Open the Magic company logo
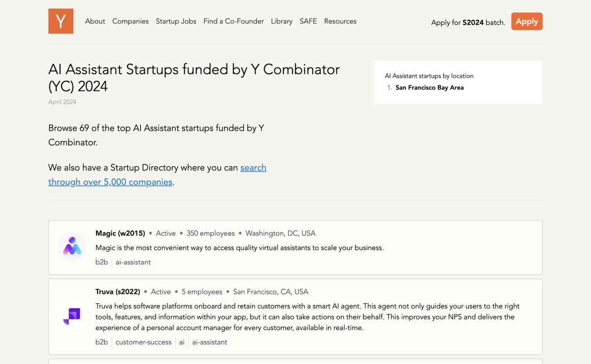The height and width of the screenshot is (364, 591). [x=72, y=247]
